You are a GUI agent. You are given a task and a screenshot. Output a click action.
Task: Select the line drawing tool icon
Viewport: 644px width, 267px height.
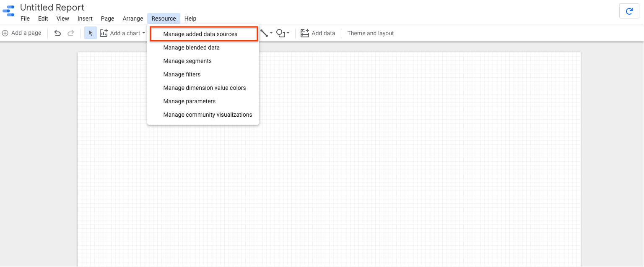point(264,33)
